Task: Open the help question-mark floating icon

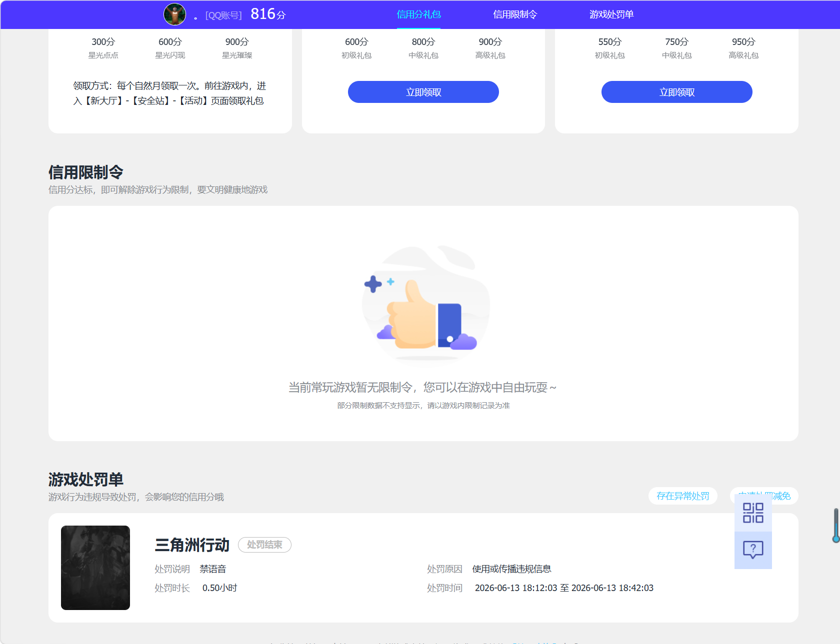Action: 753,550
